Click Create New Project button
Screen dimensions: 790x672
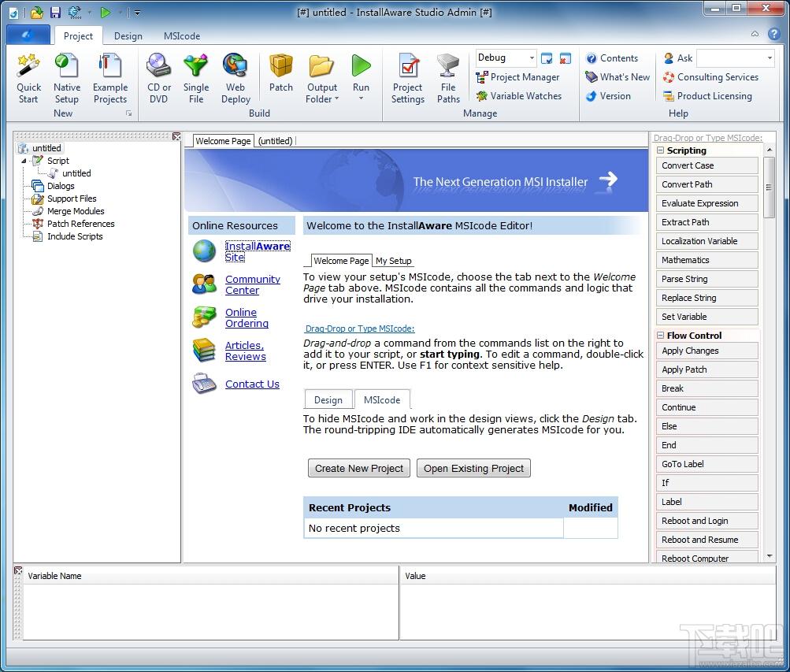point(358,468)
